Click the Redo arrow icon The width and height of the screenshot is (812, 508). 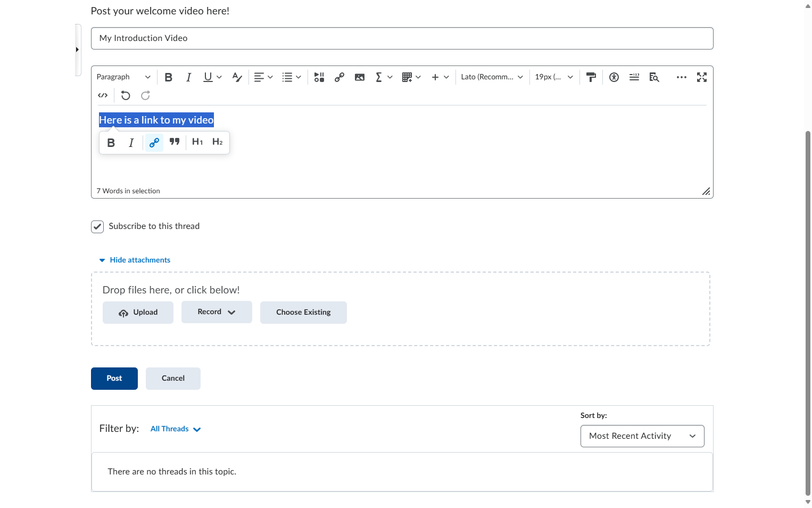(145, 95)
